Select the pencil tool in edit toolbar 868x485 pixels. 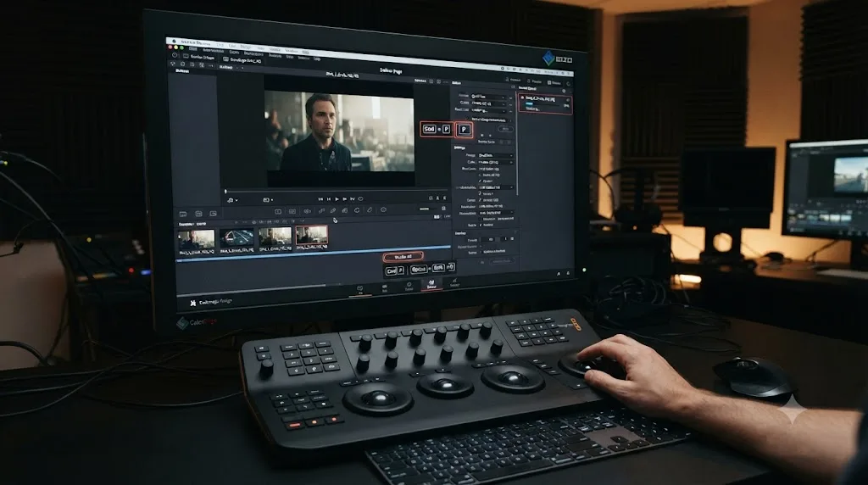click(332, 210)
